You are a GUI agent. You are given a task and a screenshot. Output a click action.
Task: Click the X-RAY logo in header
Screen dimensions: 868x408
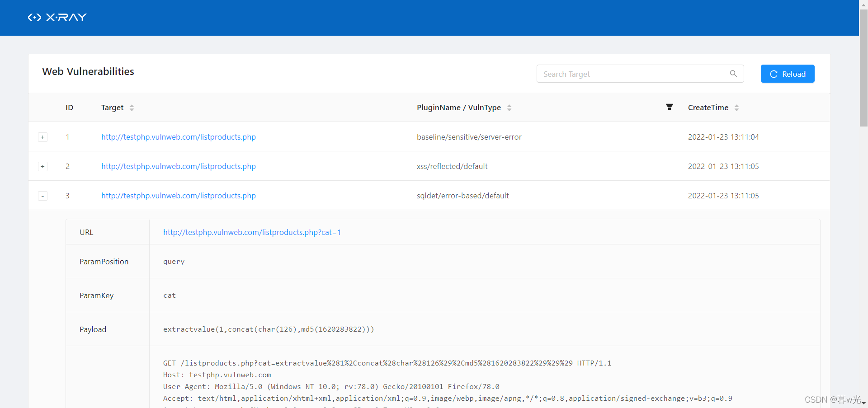pyautogui.click(x=57, y=18)
